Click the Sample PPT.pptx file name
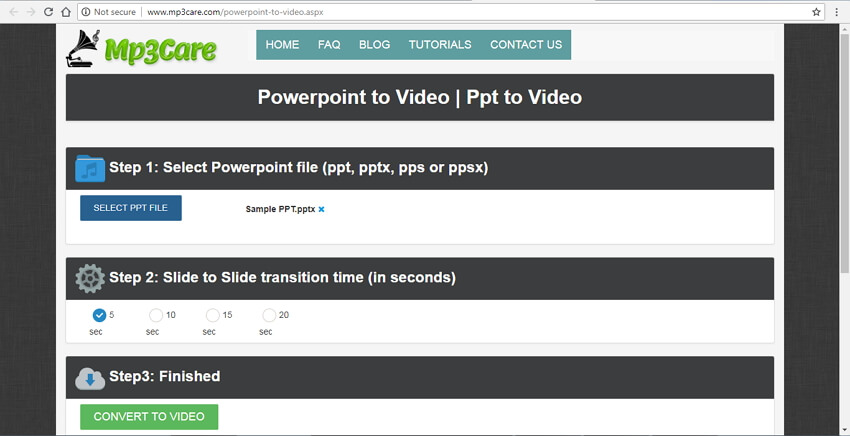 (280, 209)
